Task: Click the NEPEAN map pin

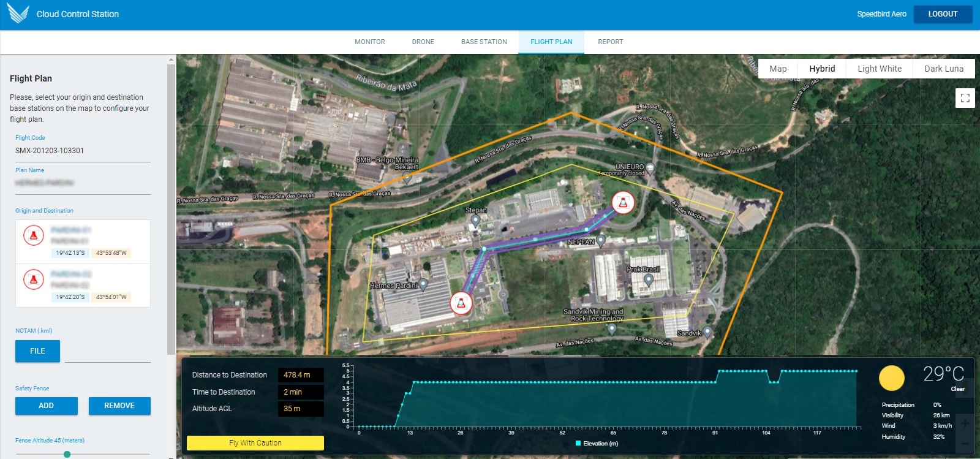Action: pos(601,241)
